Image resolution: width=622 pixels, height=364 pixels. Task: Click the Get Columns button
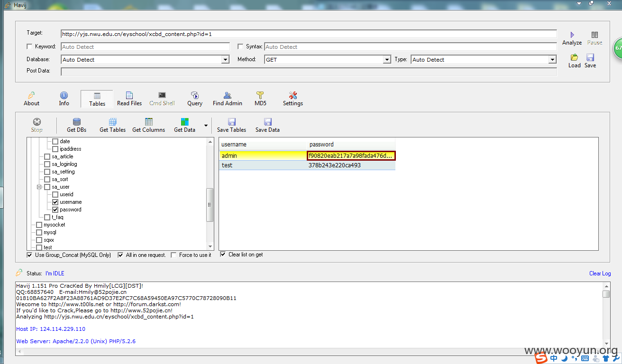click(149, 125)
